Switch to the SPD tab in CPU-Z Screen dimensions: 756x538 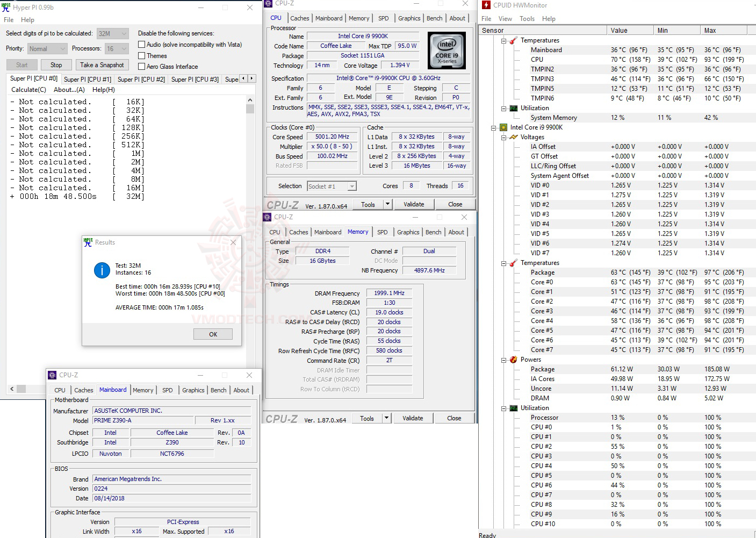[383, 18]
